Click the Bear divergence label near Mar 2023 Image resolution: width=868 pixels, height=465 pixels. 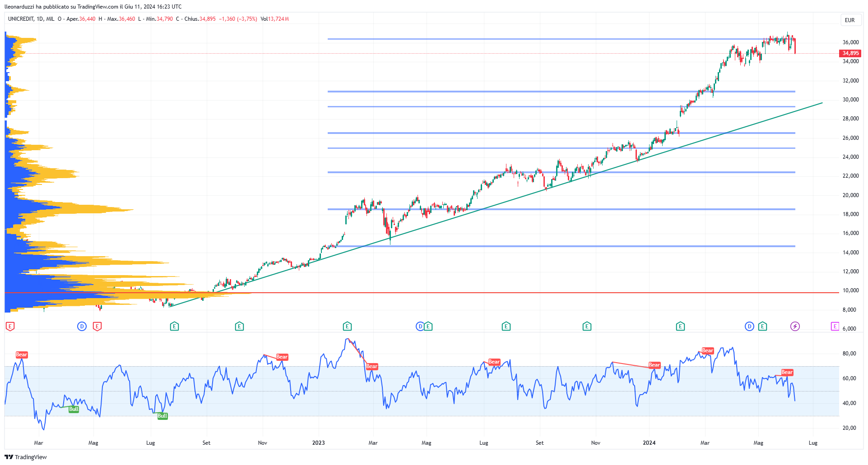tap(371, 366)
